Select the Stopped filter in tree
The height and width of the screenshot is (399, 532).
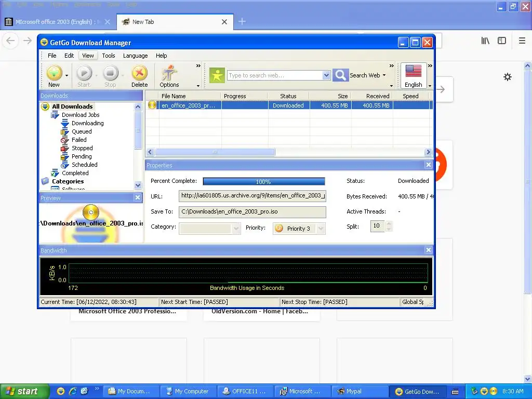(82, 148)
